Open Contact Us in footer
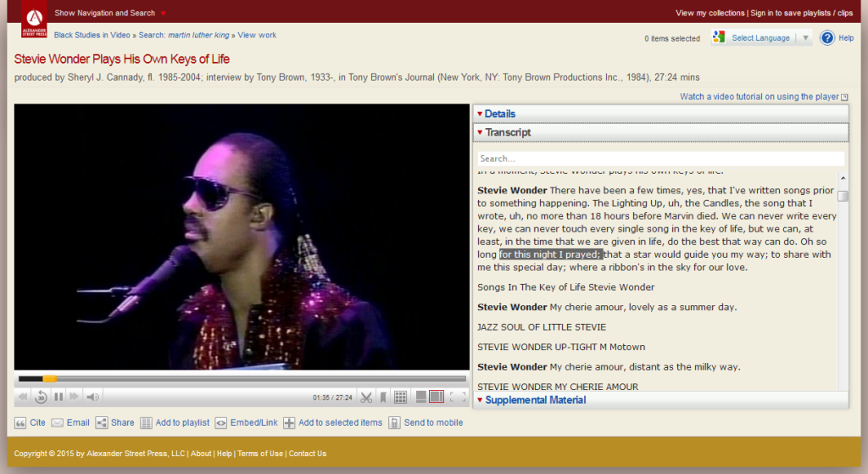Image resolution: width=868 pixels, height=474 pixels. 307,454
